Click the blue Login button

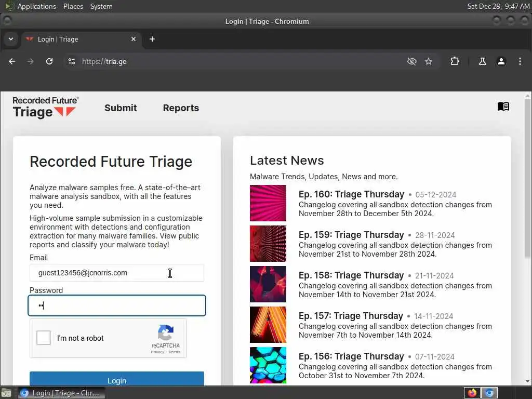[x=117, y=379]
